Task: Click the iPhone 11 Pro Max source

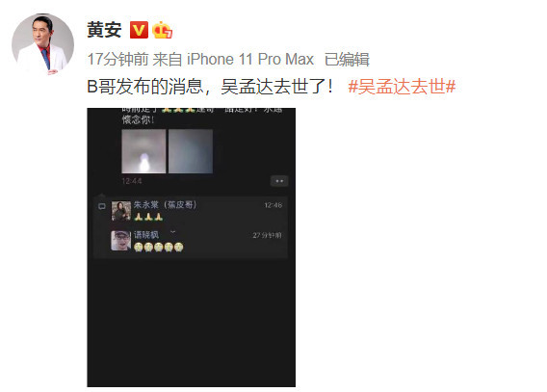Action: click(x=250, y=60)
